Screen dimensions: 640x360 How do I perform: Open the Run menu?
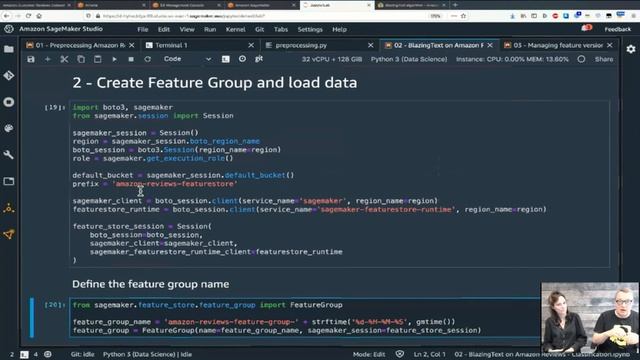[x=210, y=29]
